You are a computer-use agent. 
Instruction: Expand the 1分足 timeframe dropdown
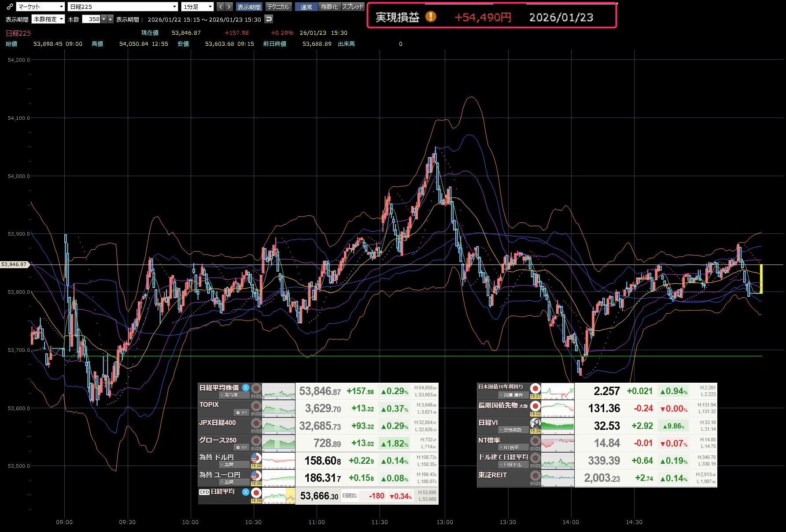click(x=198, y=7)
